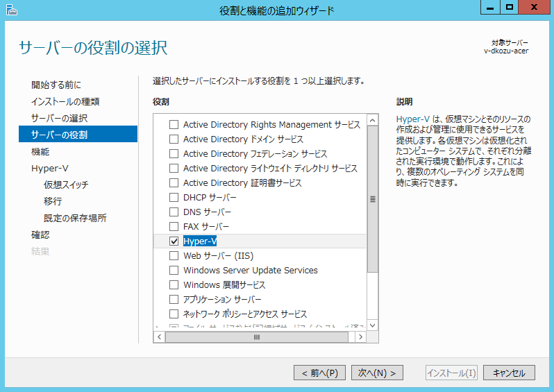
Task: Tick the DNS サーバー checkbox
Action: (174, 212)
